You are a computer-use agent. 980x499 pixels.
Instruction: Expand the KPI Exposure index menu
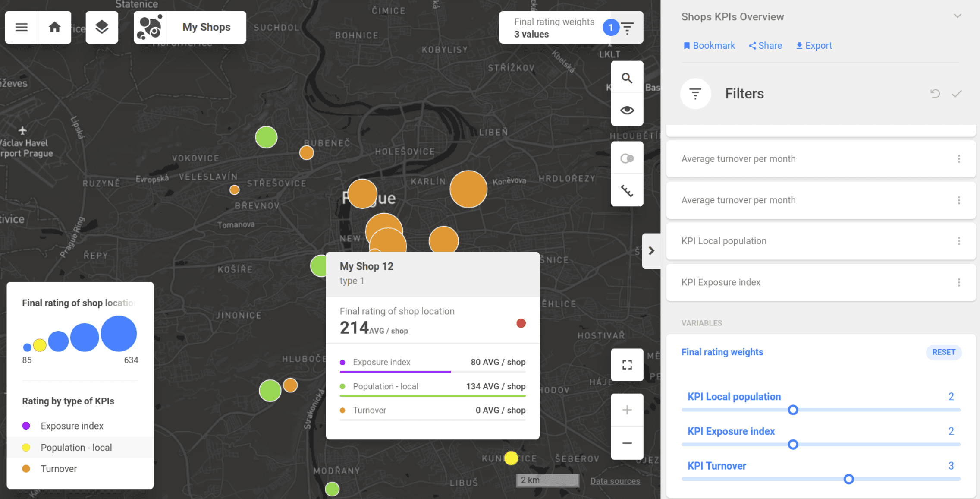[959, 282]
